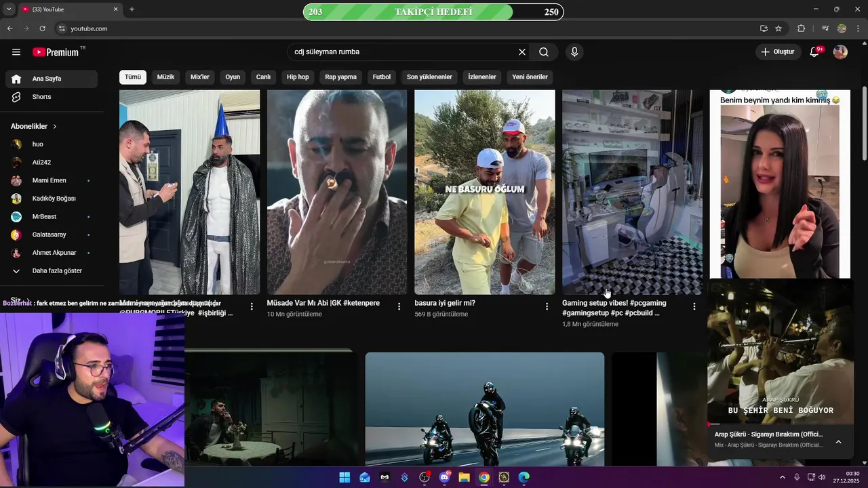Open Chrome profile avatar

click(842, 28)
